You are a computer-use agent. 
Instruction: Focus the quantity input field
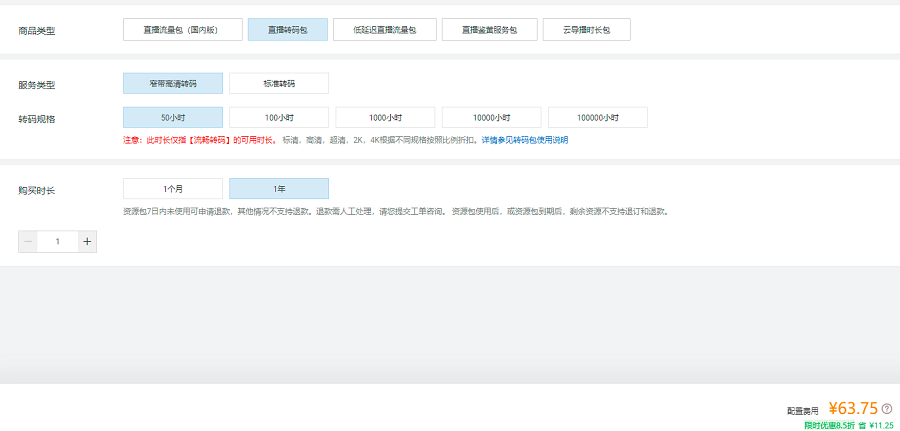tap(57, 242)
